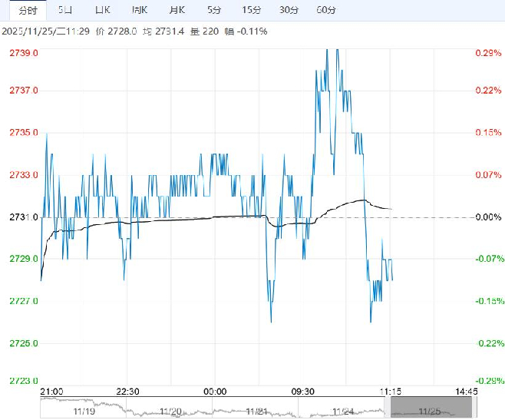The image size is (505, 420).
Task: Click the black average line's right end
Action: click(392, 209)
